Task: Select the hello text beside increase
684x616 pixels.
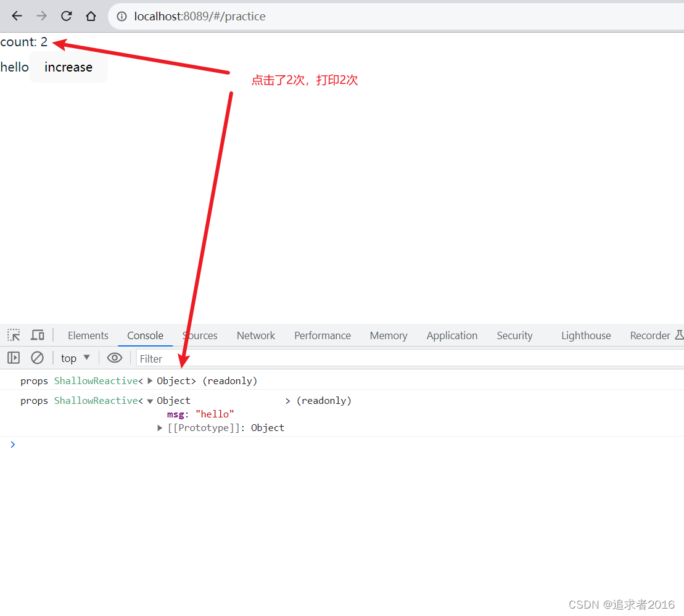Action: pyautogui.click(x=14, y=67)
